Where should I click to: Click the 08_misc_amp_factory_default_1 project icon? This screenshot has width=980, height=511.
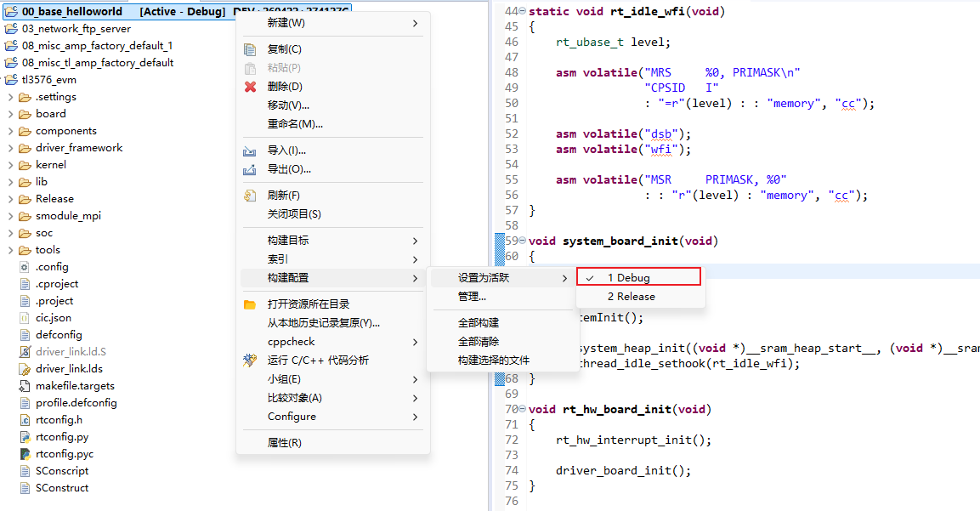(x=11, y=46)
